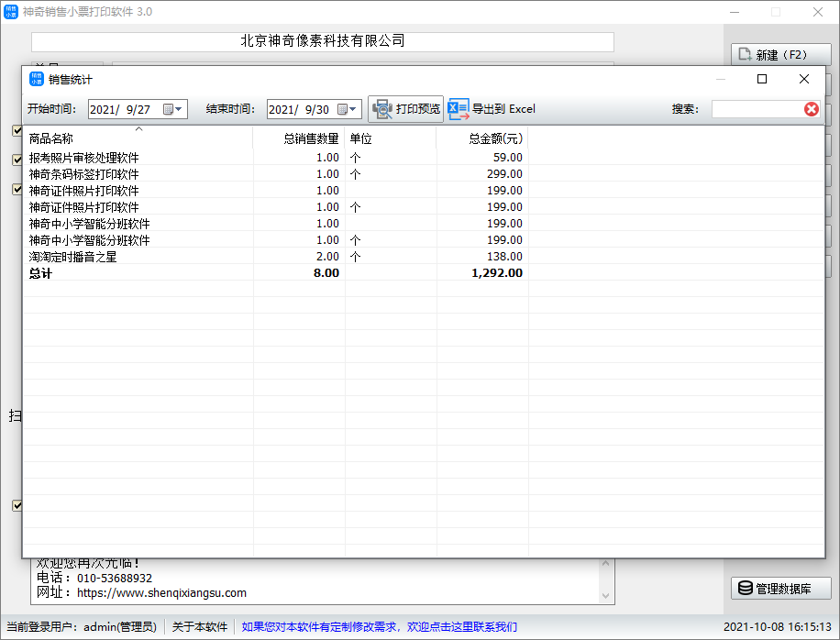
Task: Maximize the 销售统计 window
Action: point(762,79)
